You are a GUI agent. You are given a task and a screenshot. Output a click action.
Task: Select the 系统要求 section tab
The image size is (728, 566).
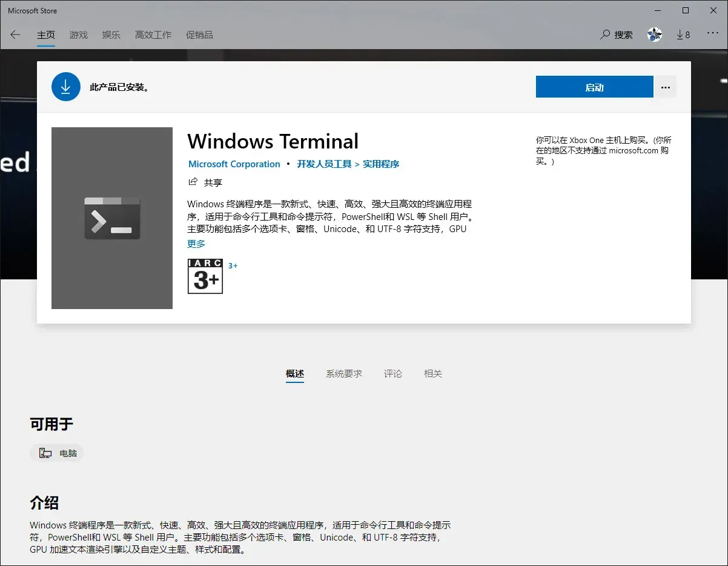(x=344, y=373)
